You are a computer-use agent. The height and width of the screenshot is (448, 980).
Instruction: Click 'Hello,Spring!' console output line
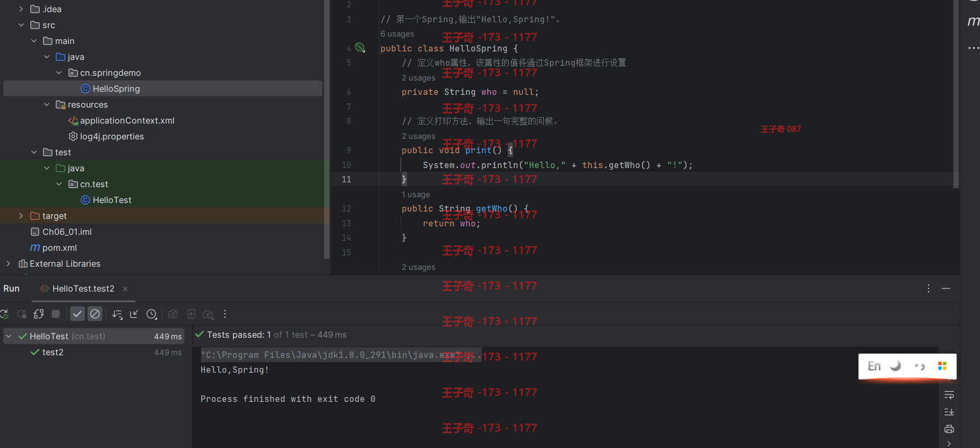click(235, 370)
